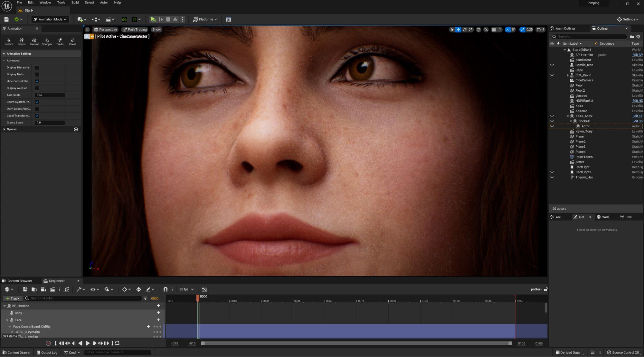The height and width of the screenshot is (357, 644).
Task: Toggle Sequencer playback looping
Action: pyautogui.click(x=118, y=343)
